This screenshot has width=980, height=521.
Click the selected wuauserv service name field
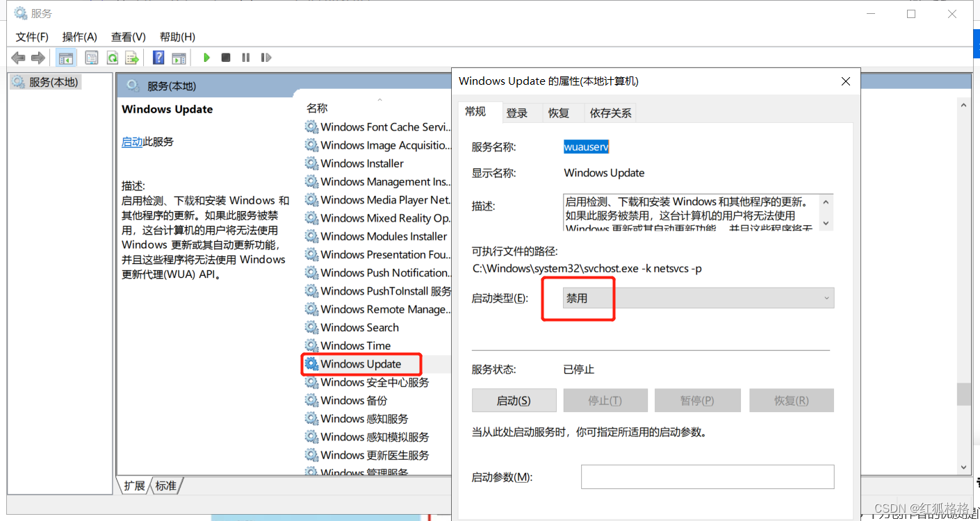(x=586, y=147)
